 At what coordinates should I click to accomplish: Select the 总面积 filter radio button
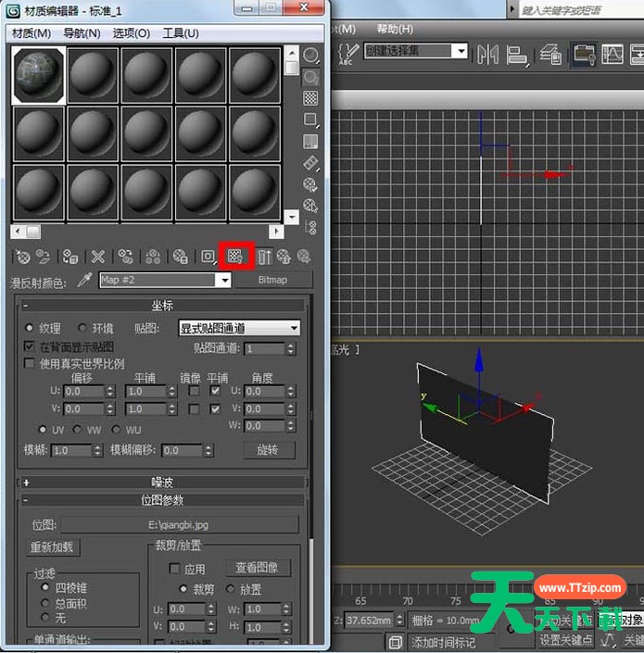point(45,603)
